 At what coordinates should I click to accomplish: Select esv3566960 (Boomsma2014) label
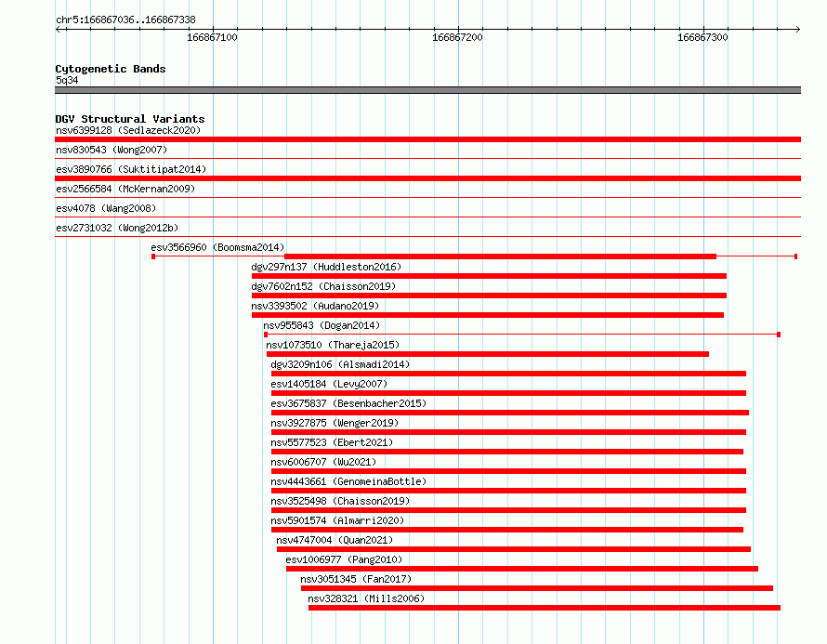[217, 247]
